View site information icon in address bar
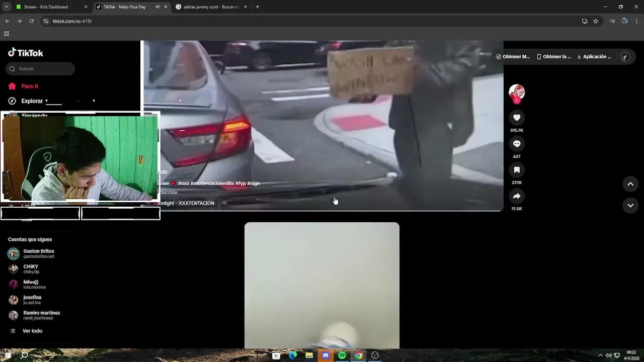This screenshot has height=362, width=644. 46,21
